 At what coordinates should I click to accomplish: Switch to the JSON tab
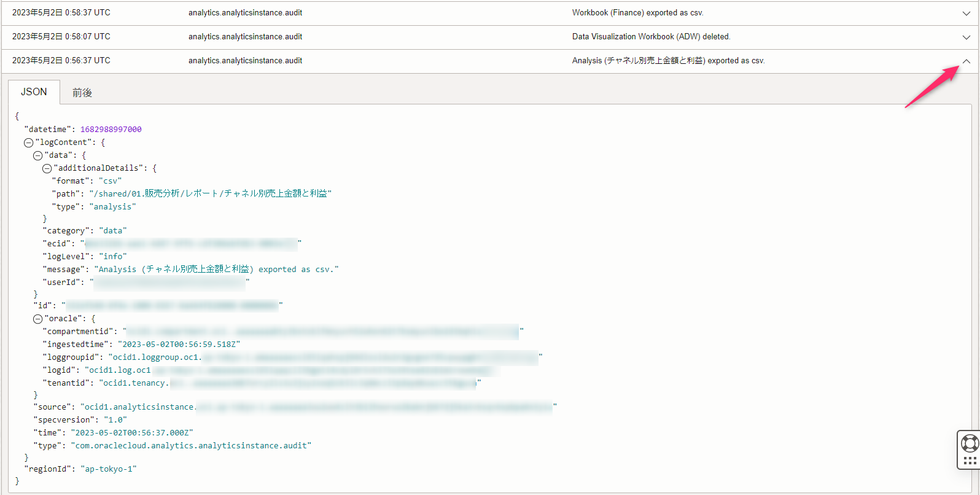[34, 92]
